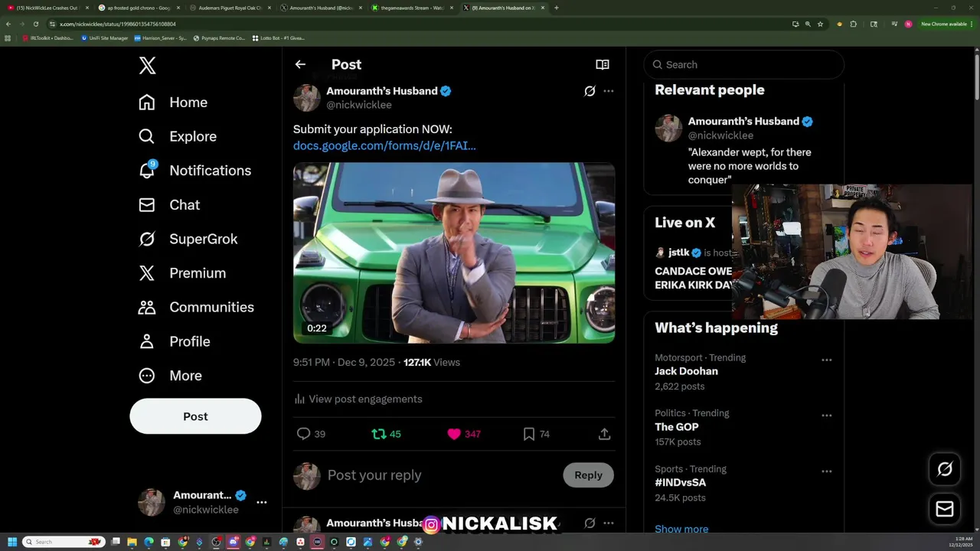Open the three-dot menu on the main post
This screenshot has height=551, width=980.
coord(609,91)
